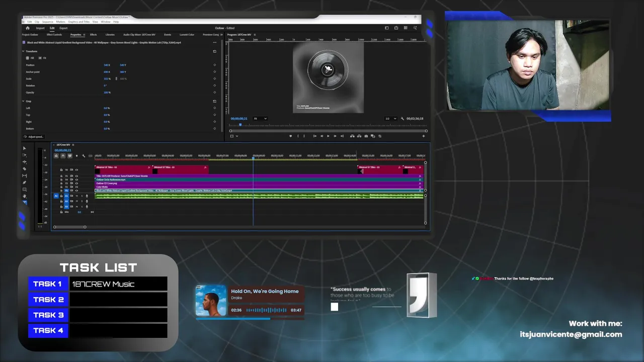Toggle Snap in timeline
The image size is (644, 362).
coord(63,156)
